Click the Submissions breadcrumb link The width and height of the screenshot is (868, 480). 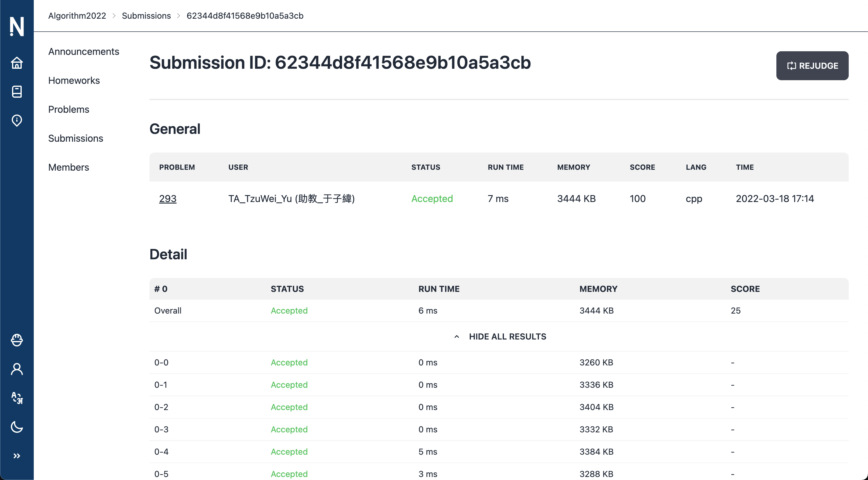tap(146, 16)
